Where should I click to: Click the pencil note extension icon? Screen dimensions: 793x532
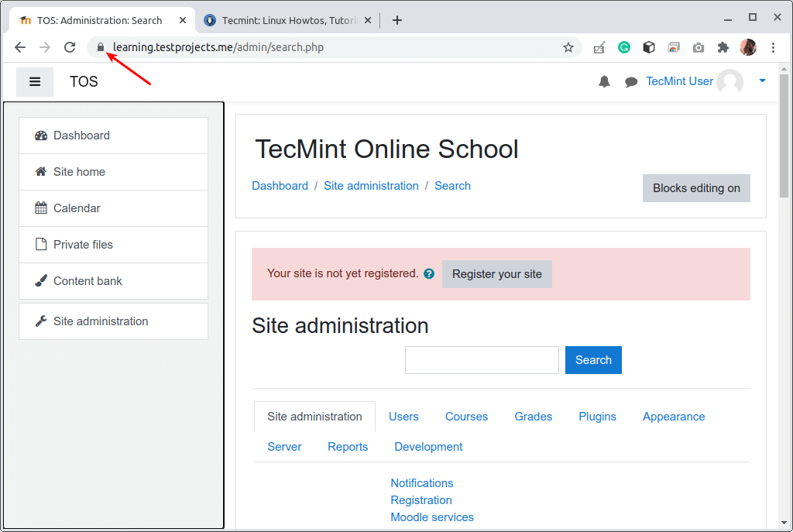[599, 47]
